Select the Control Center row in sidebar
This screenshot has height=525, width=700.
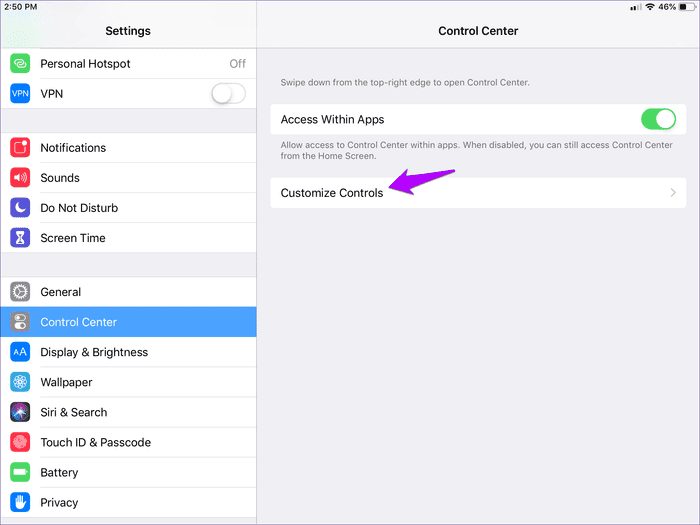pyautogui.click(x=128, y=322)
